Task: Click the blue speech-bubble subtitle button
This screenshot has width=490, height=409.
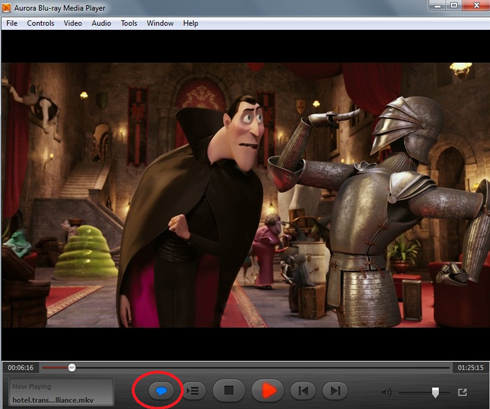Action: (x=161, y=390)
